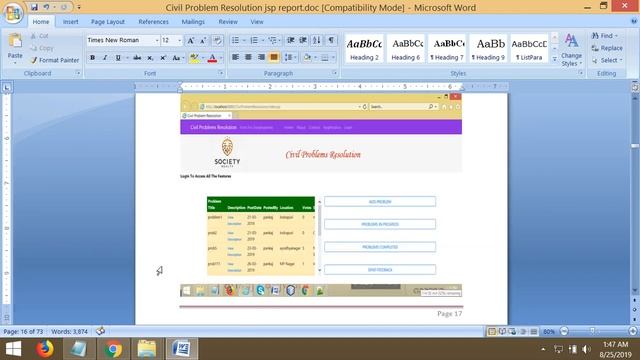Viewport: 640px width, 360px height.
Task: Click the zoom slider track
Action: pos(598,331)
